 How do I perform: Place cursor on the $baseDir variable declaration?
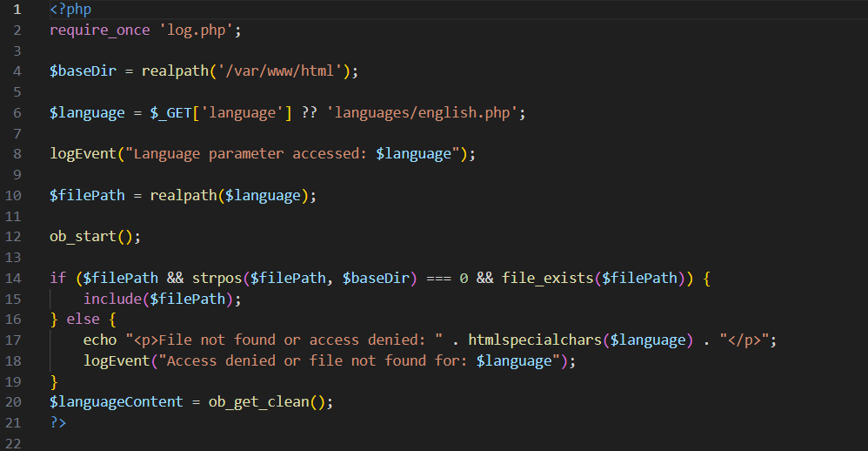[83, 71]
